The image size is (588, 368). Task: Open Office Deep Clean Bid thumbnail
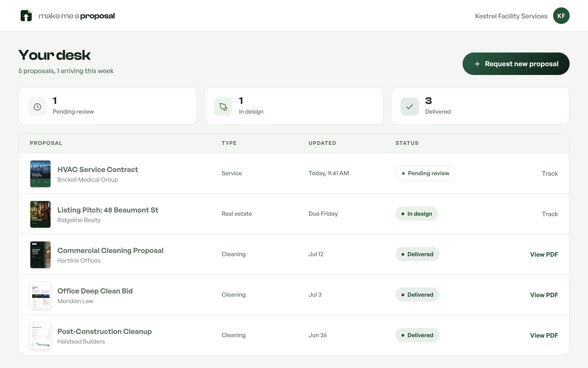click(40, 295)
